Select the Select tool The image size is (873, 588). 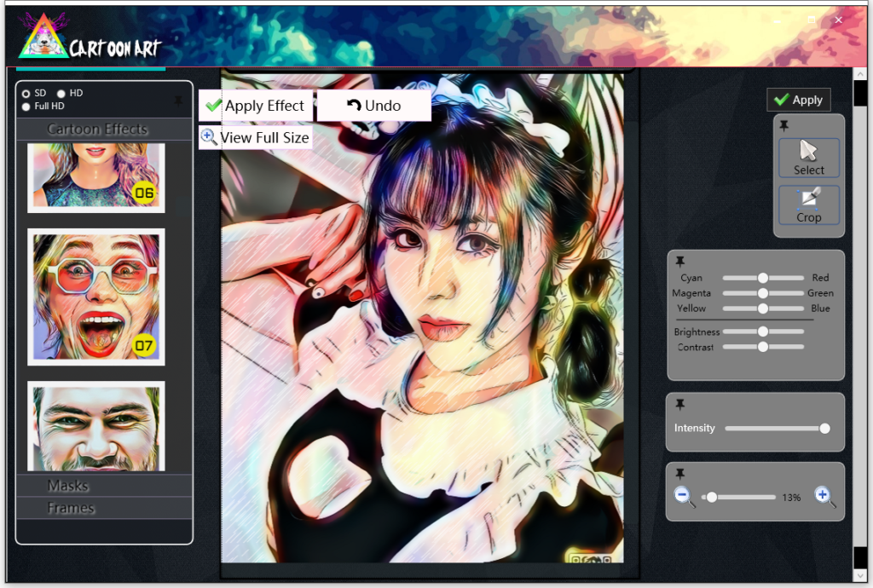pos(808,158)
